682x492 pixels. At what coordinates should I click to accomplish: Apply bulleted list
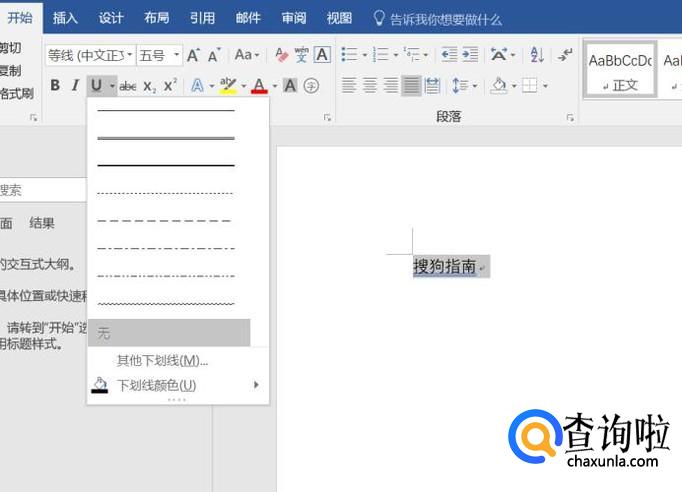pyautogui.click(x=349, y=55)
